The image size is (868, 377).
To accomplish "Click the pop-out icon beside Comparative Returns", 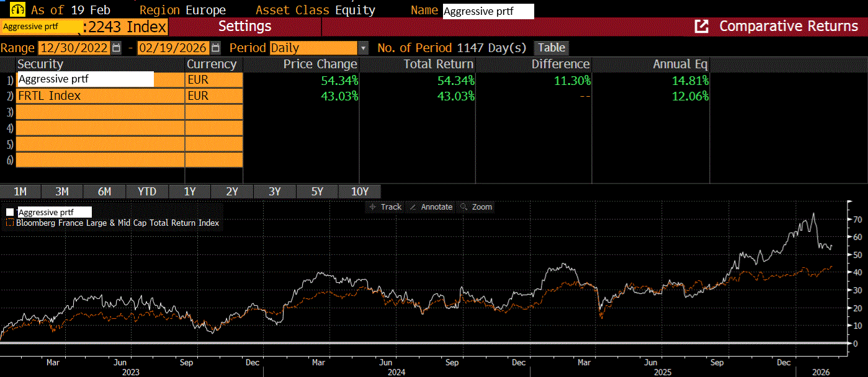I will tap(702, 26).
